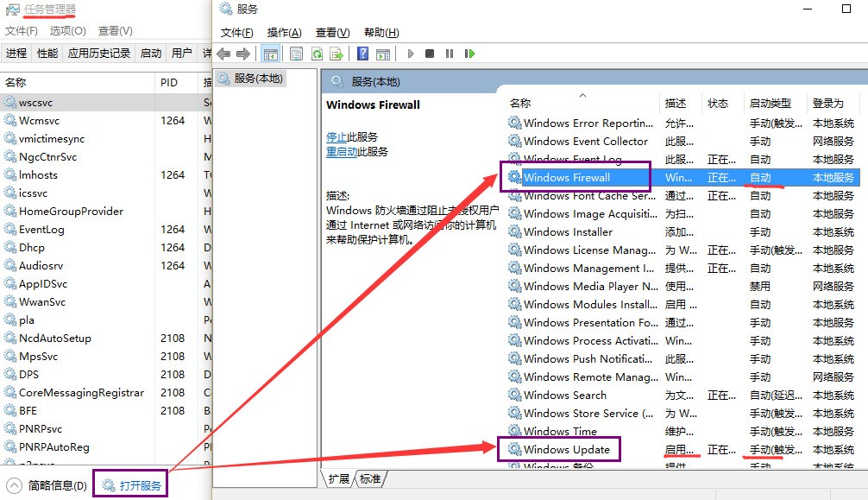868x500 pixels.
Task: Click the Restart Service toolbar icon
Action: click(x=469, y=54)
